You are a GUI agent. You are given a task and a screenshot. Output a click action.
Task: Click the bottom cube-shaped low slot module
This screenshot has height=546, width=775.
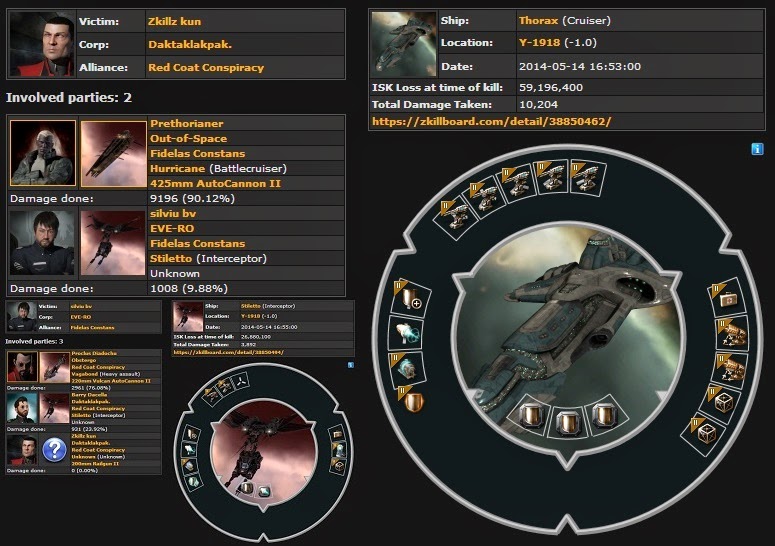click(x=706, y=433)
